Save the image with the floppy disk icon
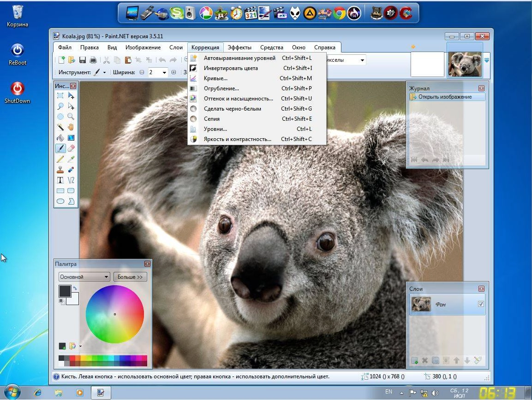 [83, 60]
